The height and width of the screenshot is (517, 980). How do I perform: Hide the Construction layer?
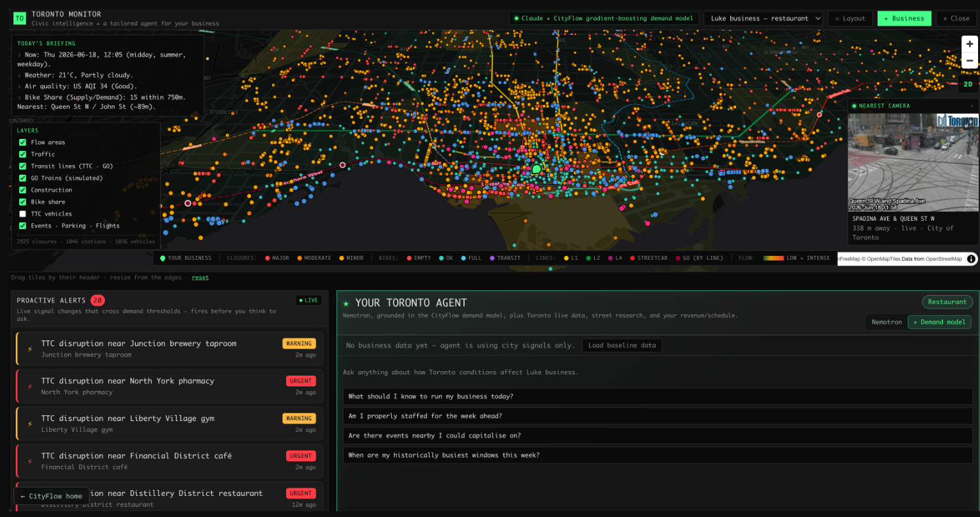coord(23,190)
